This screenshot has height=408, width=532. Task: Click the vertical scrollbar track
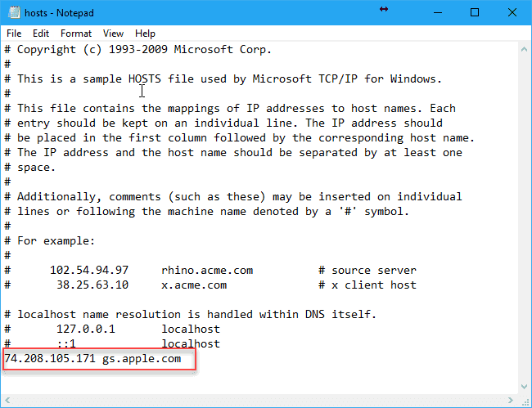[x=524, y=213]
